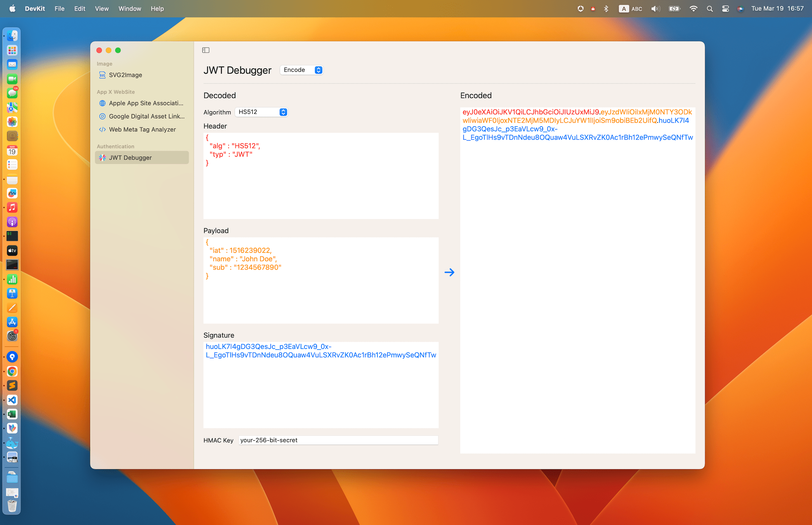Open Freeform from the Dock
The width and height of the screenshot is (812, 525).
point(12,194)
